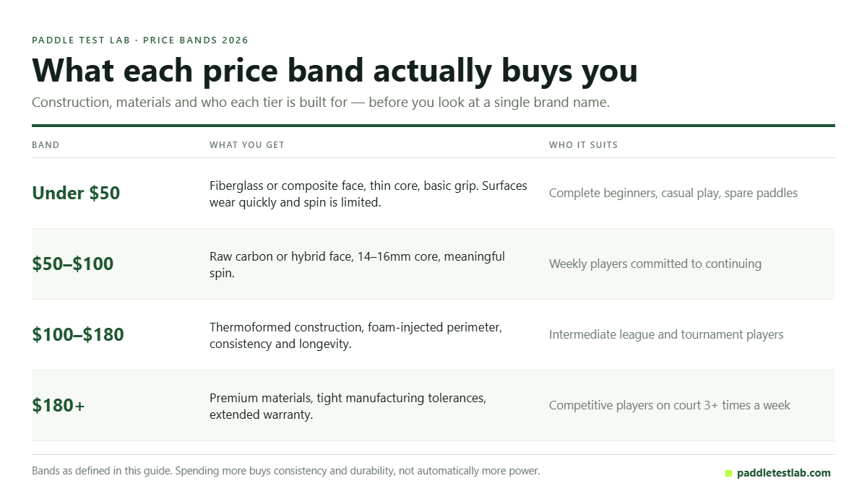This screenshot has width=867, height=504.
Task: Click the main headline about price bands
Action: (335, 70)
